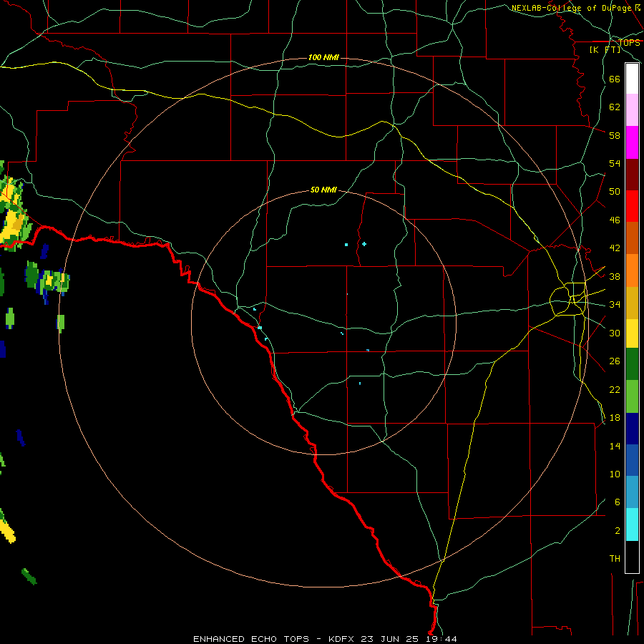The image size is (644, 644).
Task: Click the white 66 kft legend color
Action: click(x=632, y=79)
